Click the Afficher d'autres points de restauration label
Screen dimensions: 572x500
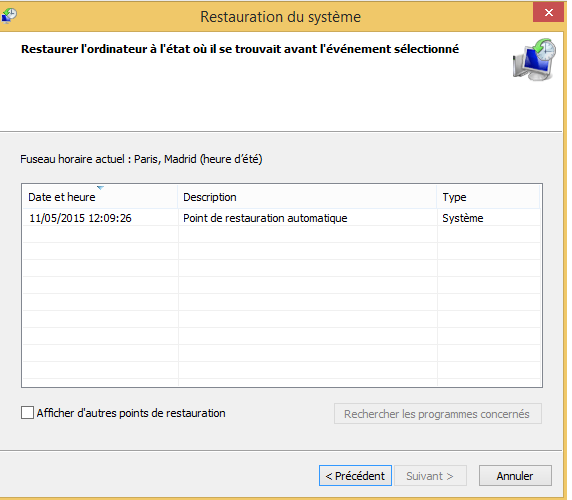click(x=131, y=413)
